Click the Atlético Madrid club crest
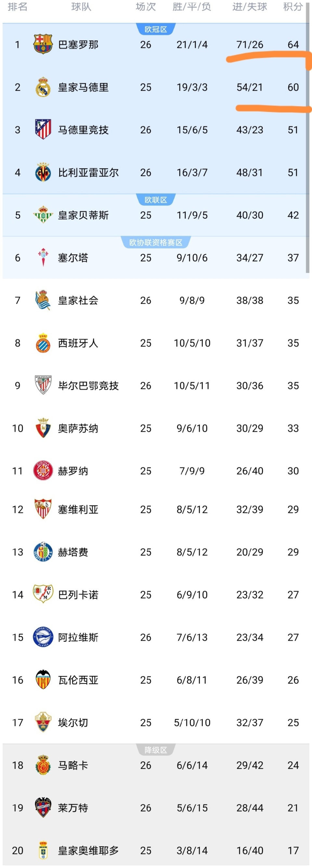312x868 pixels. (43, 129)
